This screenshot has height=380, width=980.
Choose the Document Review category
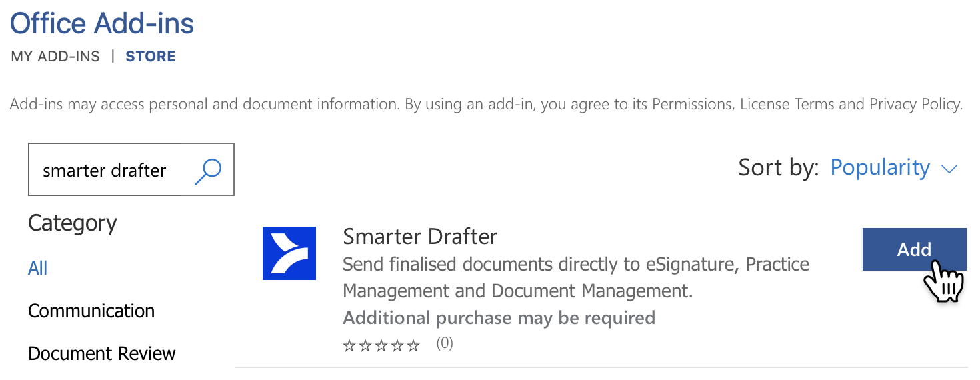(102, 353)
